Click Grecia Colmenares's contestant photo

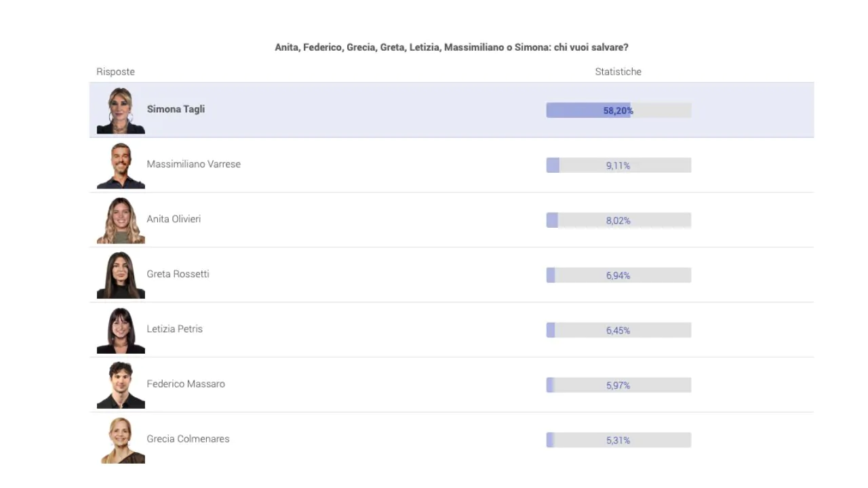[121, 440]
